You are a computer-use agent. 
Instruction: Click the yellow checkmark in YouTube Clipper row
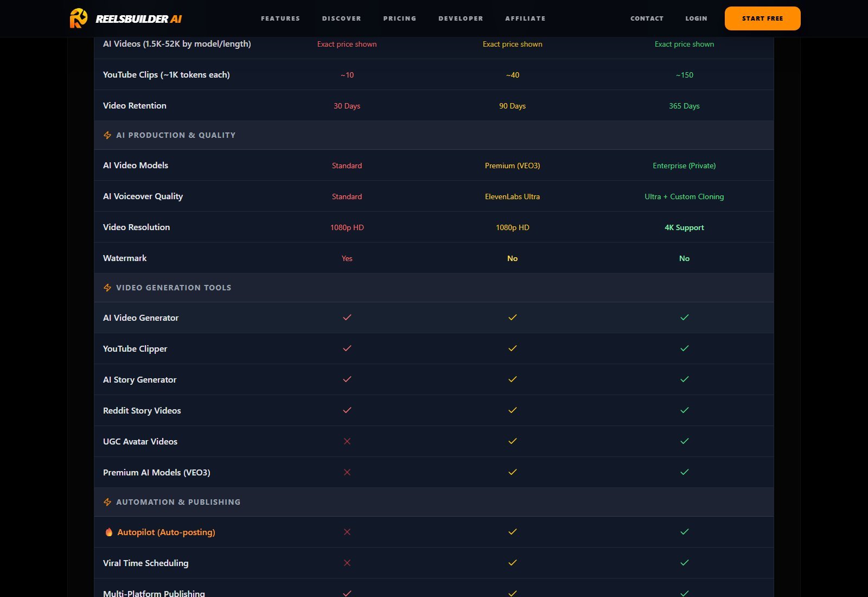pyautogui.click(x=513, y=348)
